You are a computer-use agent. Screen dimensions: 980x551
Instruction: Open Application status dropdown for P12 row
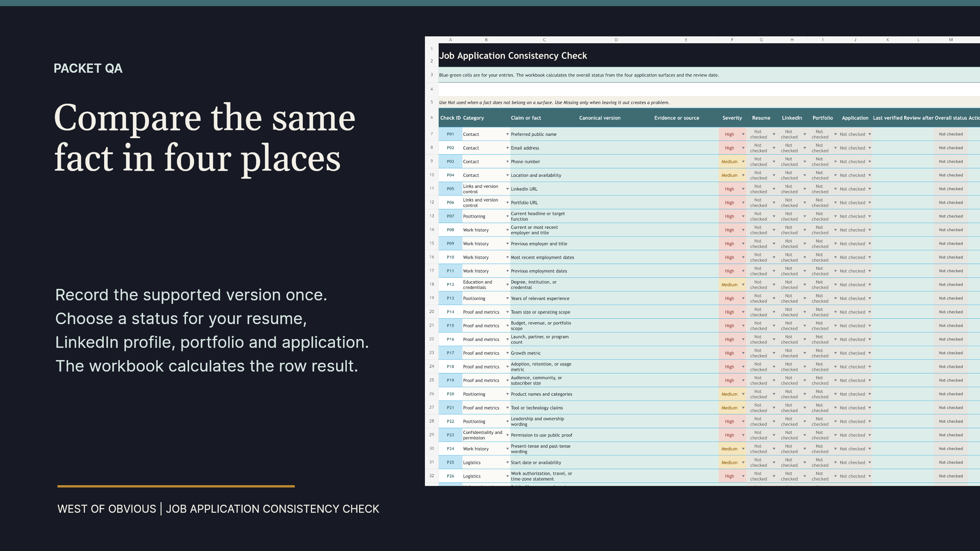pos(869,285)
